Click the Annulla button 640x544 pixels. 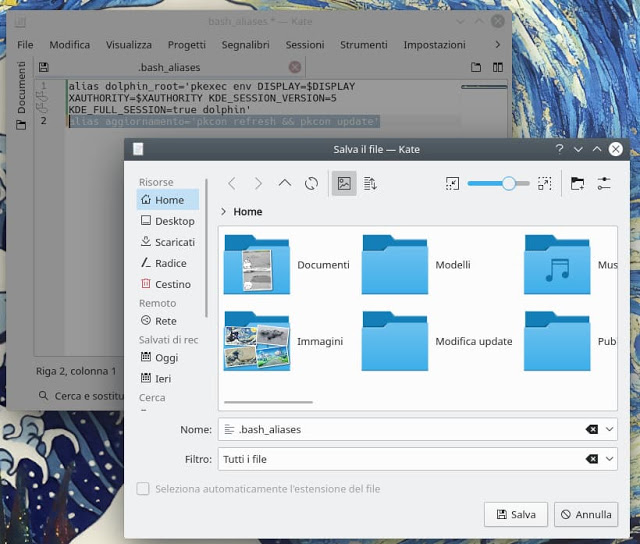click(x=586, y=514)
